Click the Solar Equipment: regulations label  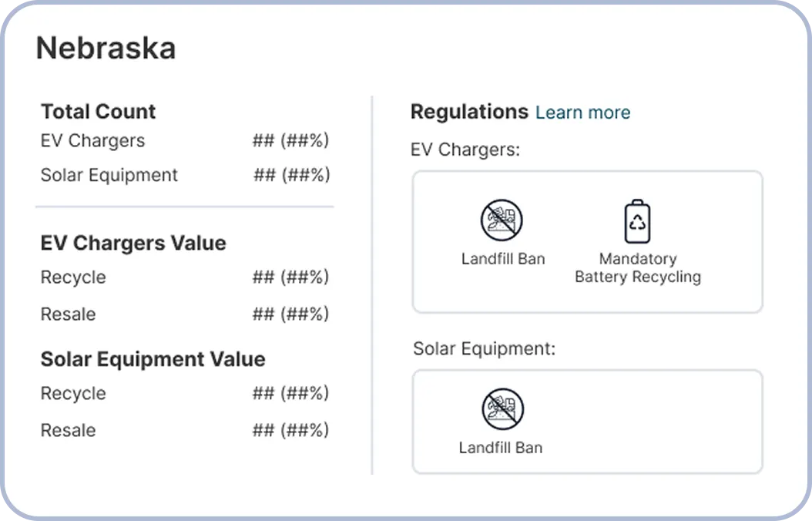485,349
